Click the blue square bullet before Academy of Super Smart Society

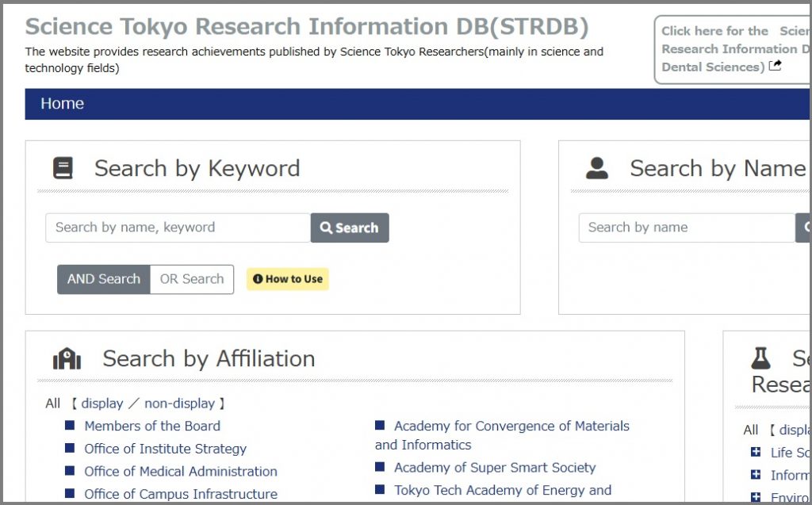(380, 468)
